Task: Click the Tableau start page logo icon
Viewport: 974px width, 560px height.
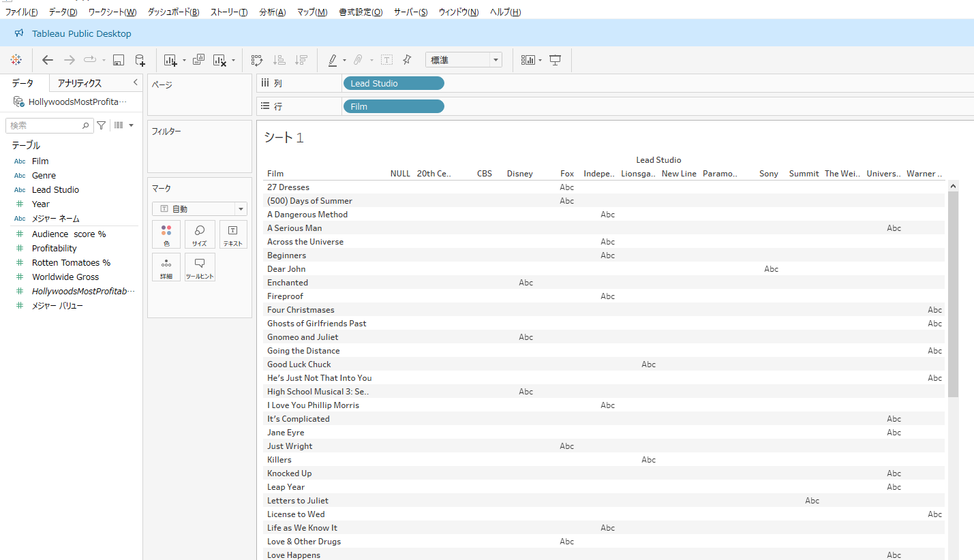Action: tap(16, 60)
